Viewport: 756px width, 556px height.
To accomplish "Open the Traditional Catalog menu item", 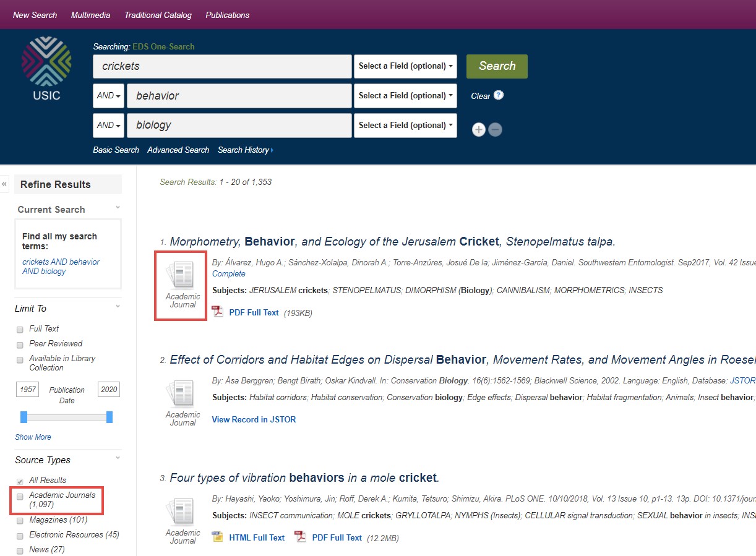I will (x=158, y=15).
